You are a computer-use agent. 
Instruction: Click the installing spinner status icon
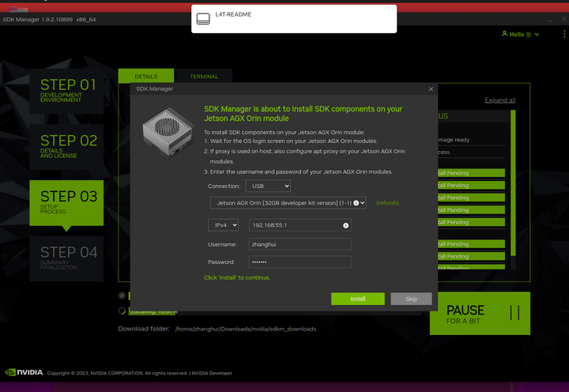122,311
